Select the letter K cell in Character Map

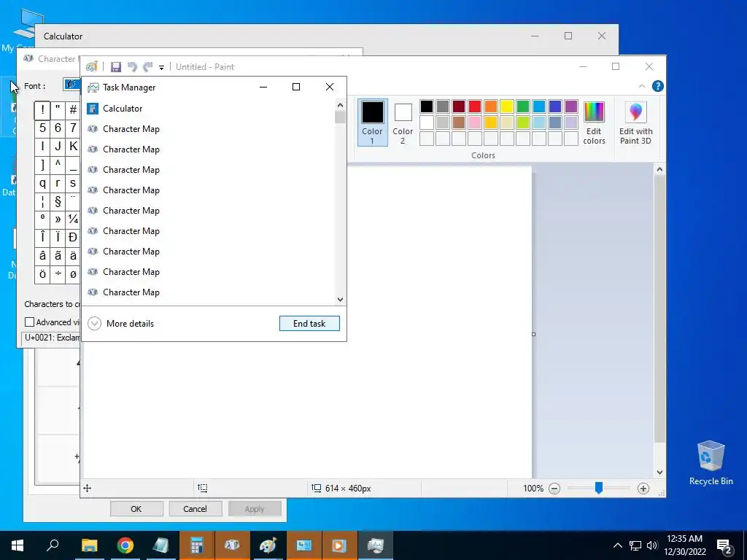click(73, 146)
